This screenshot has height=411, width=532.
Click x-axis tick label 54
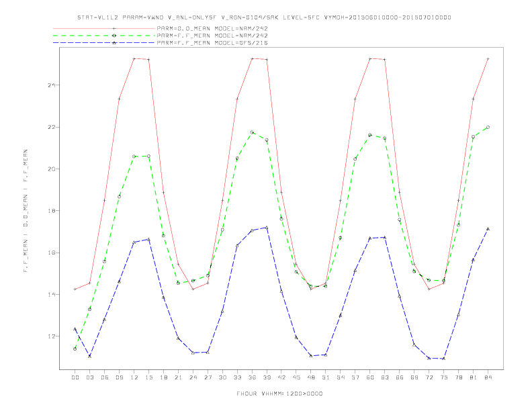(341, 377)
